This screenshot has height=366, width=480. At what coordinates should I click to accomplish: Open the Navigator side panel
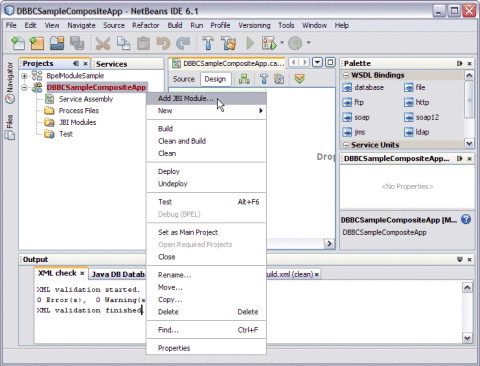pyautogui.click(x=10, y=83)
